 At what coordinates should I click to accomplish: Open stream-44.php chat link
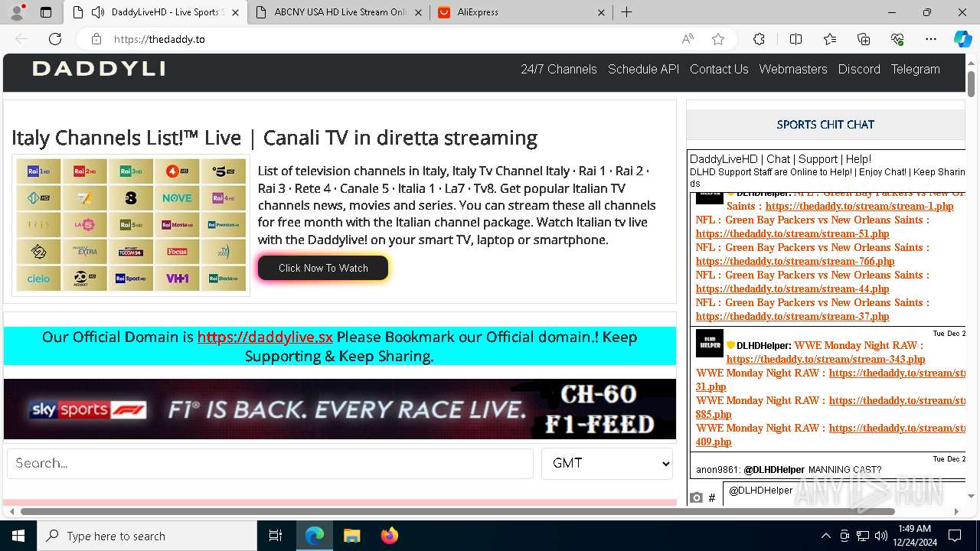click(792, 289)
